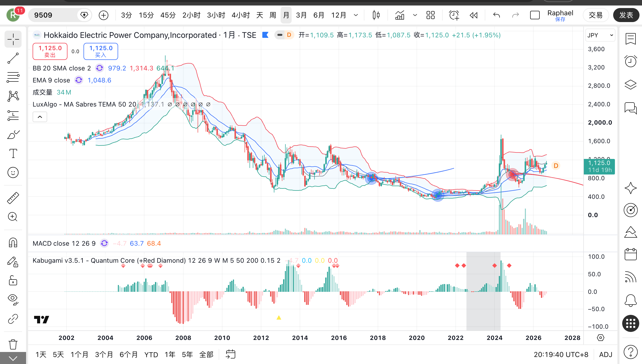This screenshot has width=642, height=364.
Task: Expand the timeframe list dropdown arrow
Action: click(x=356, y=15)
